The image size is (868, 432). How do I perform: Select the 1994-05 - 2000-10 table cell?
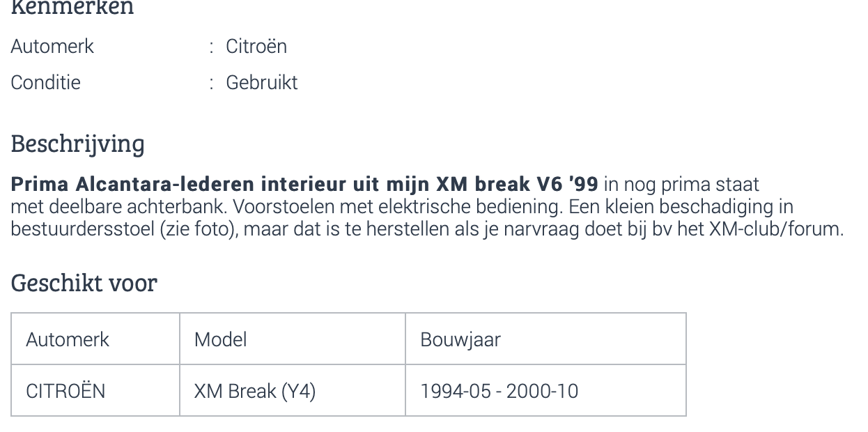[x=546, y=391]
